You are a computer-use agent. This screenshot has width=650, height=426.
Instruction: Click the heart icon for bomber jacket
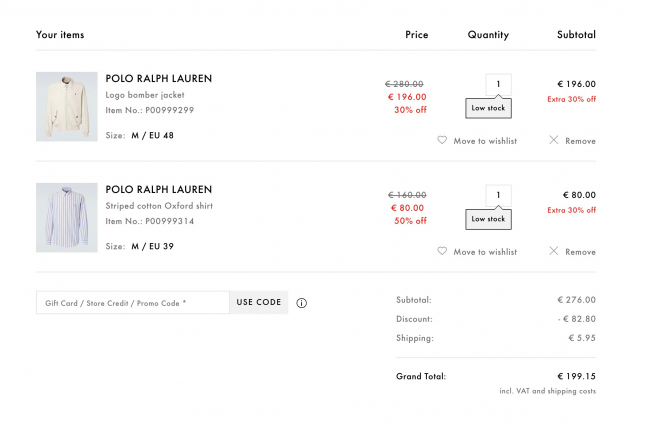click(x=442, y=140)
